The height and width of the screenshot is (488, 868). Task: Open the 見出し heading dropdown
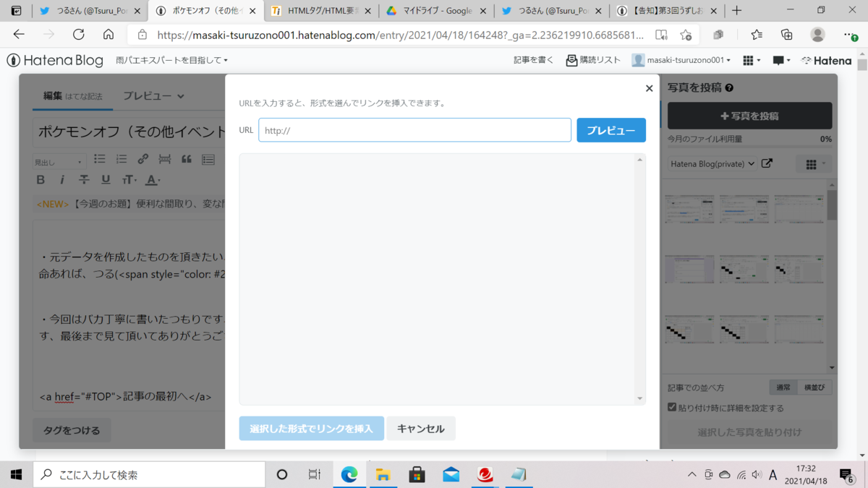(x=58, y=160)
